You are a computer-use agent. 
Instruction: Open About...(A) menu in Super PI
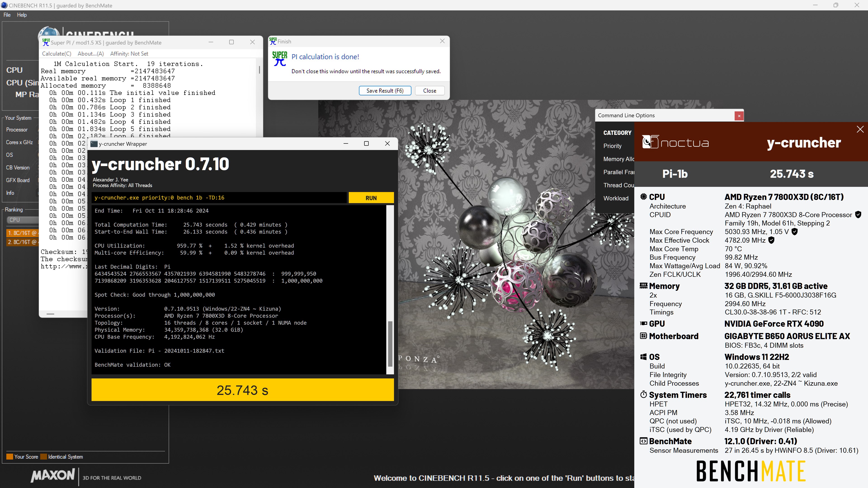point(91,54)
